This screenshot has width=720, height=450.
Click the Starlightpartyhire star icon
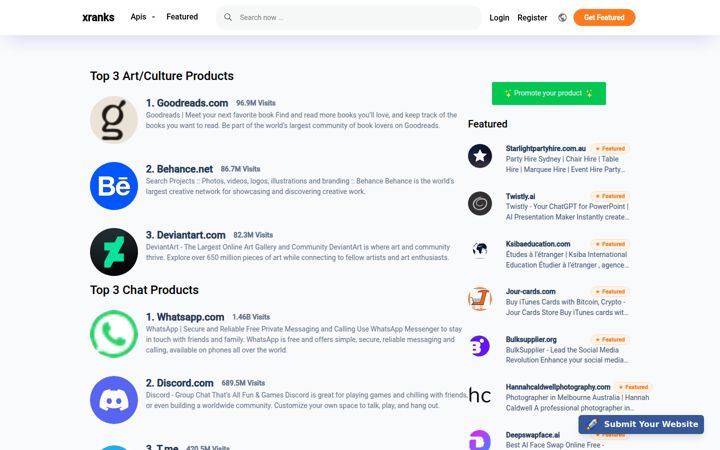[480, 156]
